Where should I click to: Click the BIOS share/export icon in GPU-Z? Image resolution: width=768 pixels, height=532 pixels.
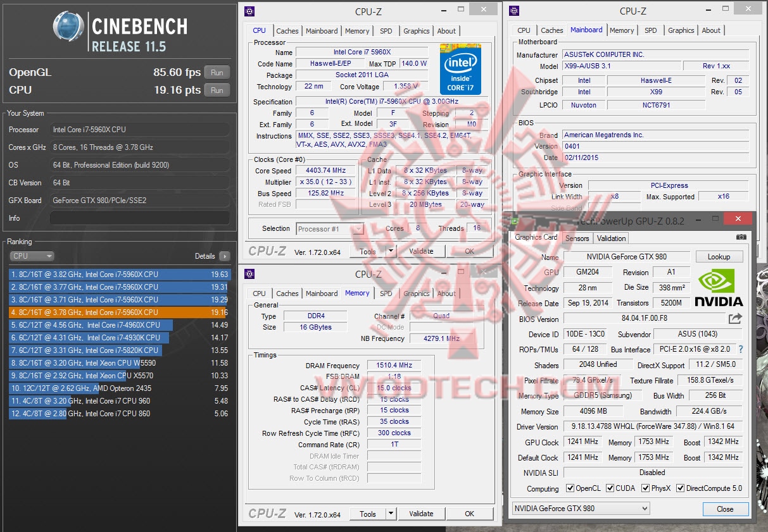coord(735,318)
